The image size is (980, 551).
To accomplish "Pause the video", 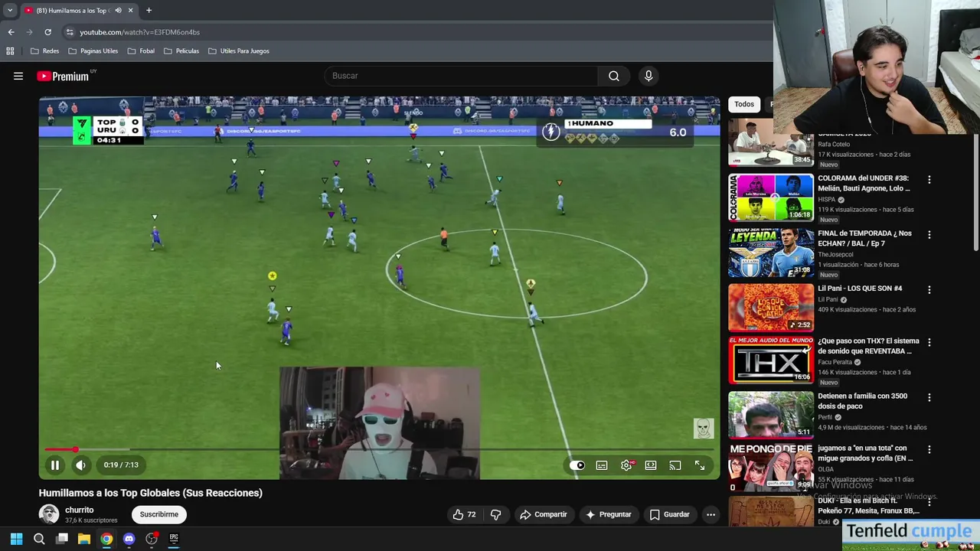I will pos(55,465).
